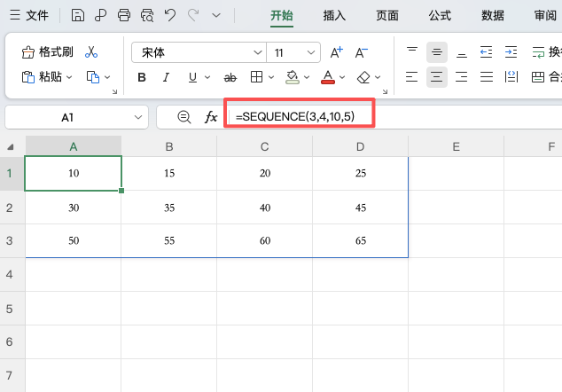Decrease the indent

487,52
